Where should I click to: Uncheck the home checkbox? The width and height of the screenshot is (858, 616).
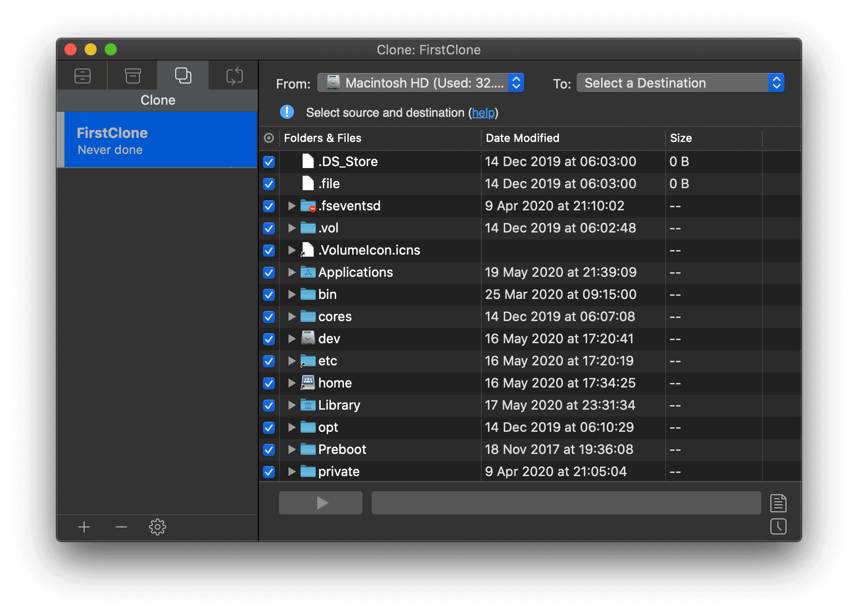point(269,383)
